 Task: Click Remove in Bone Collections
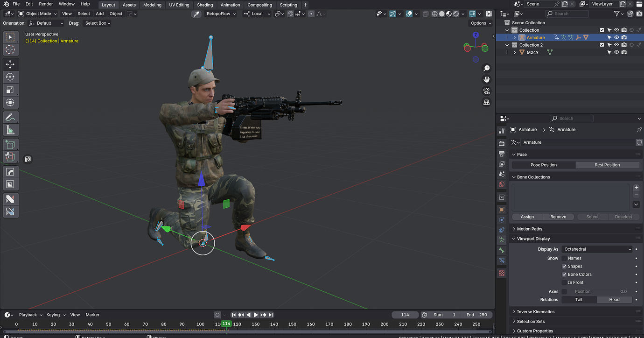(x=558, y=217)
